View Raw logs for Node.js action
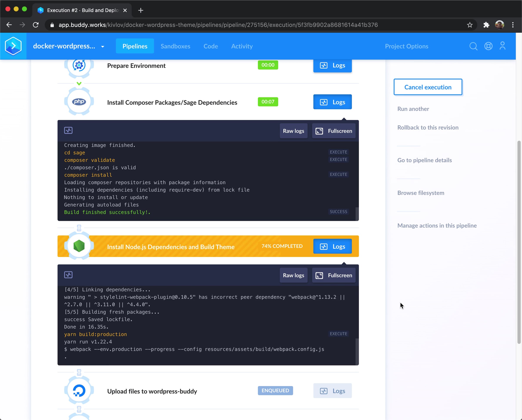The height and width of the screenshot is (420, 522). coord(293,275)
